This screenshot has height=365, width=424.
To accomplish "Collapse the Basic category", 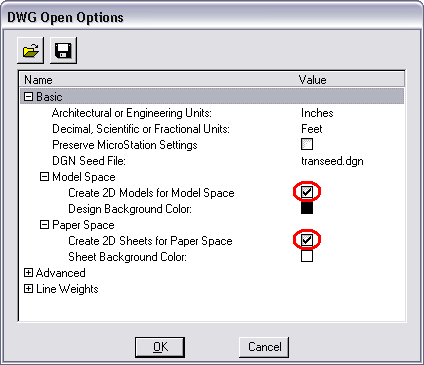I will coord(29,97).
